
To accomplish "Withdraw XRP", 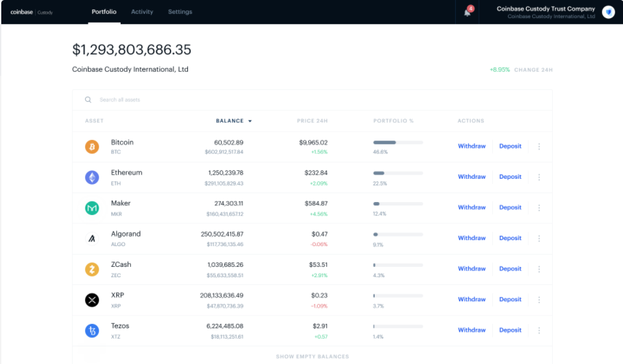I will pyautogui.click(x=471, y=299).
